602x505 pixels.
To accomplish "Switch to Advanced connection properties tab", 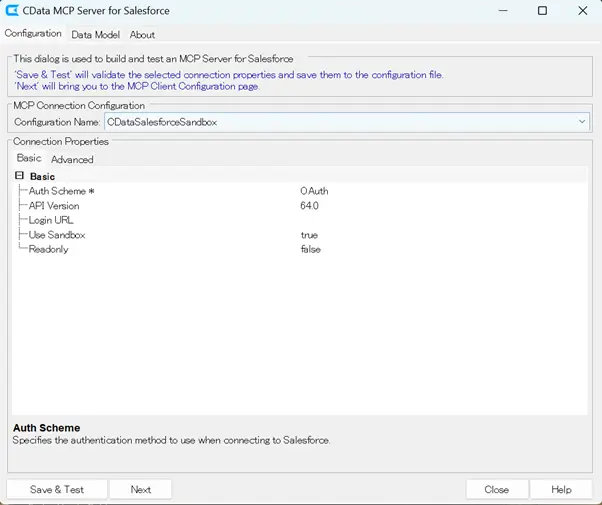I will (x=72, y=159).
